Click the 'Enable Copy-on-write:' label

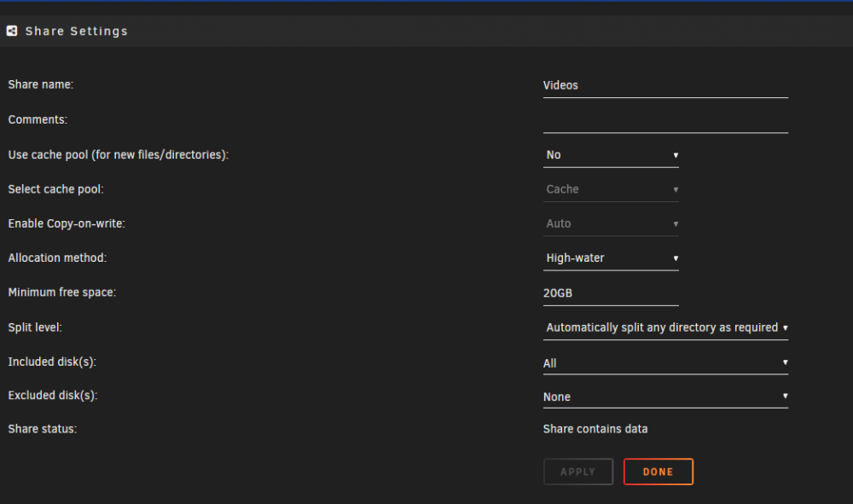click(x=67, y=223)
